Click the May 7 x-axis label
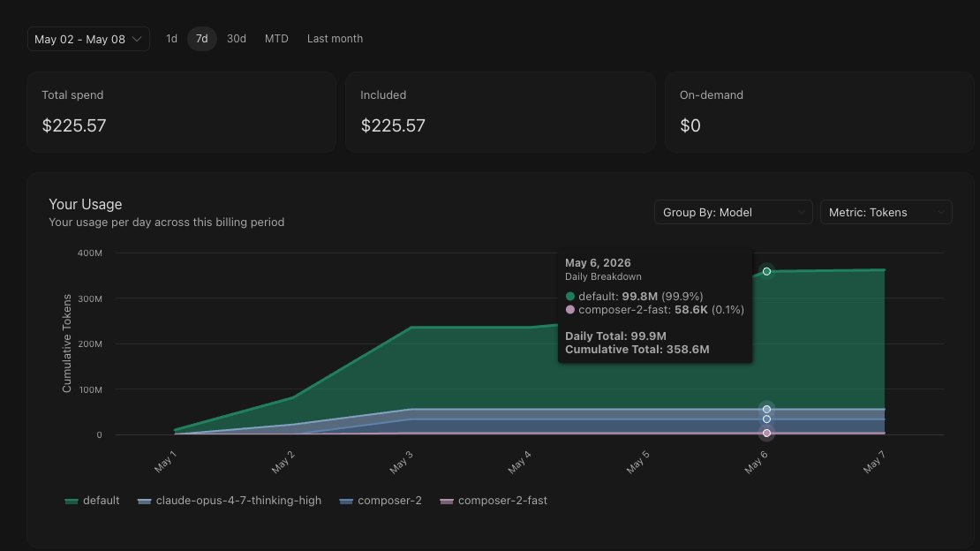This screenshot has width=980, height=551. (x=874, y=462)
